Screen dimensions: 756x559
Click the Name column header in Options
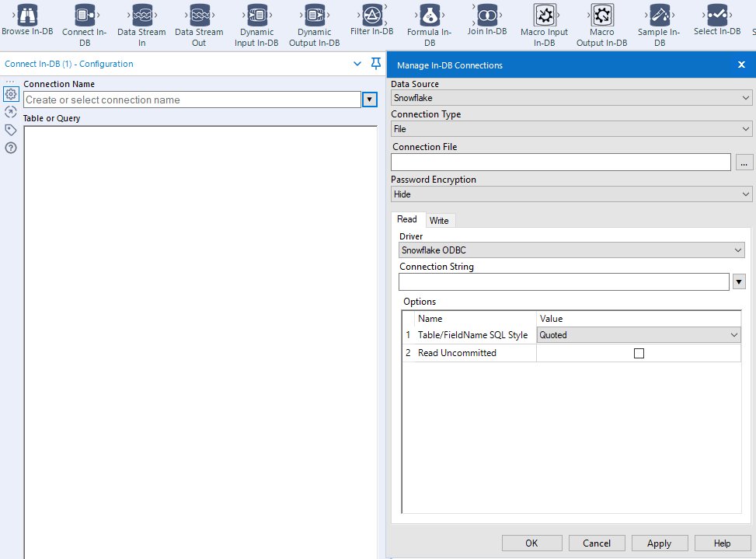click(476, 319)
